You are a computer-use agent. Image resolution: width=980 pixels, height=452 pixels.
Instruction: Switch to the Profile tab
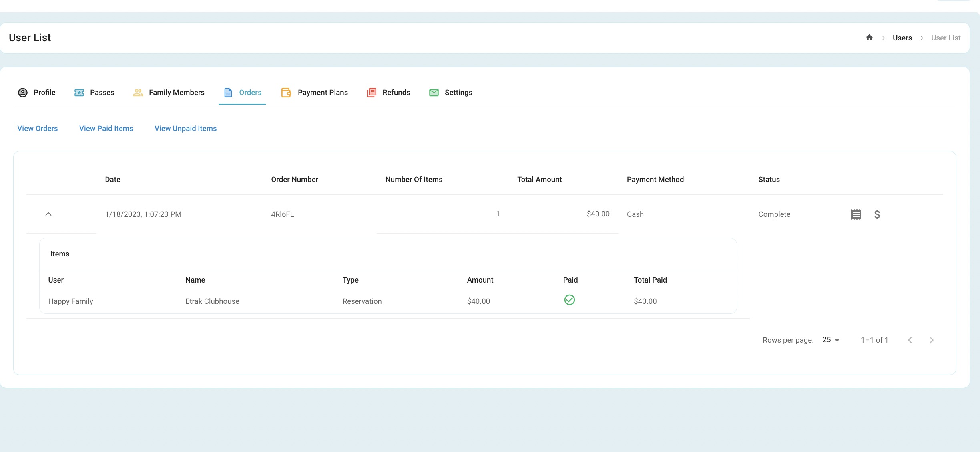coord(37,93)
